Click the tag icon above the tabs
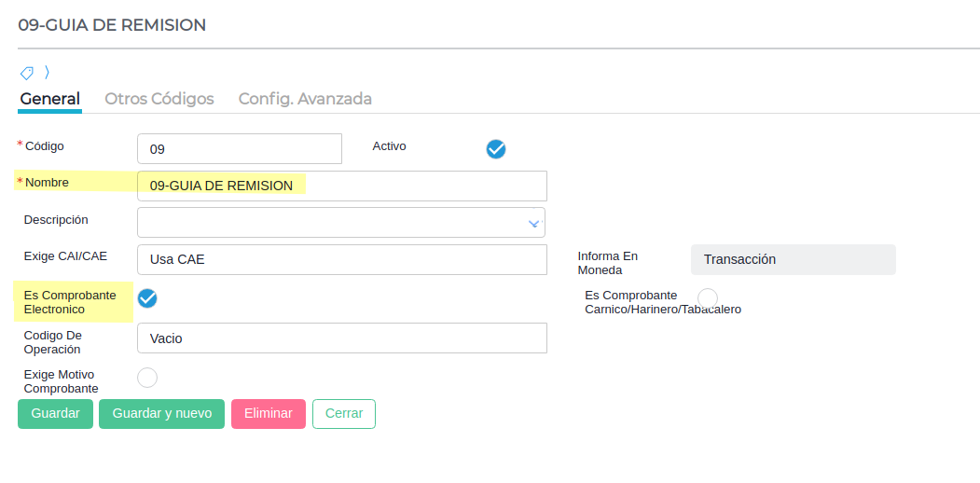 pos(27,73)
